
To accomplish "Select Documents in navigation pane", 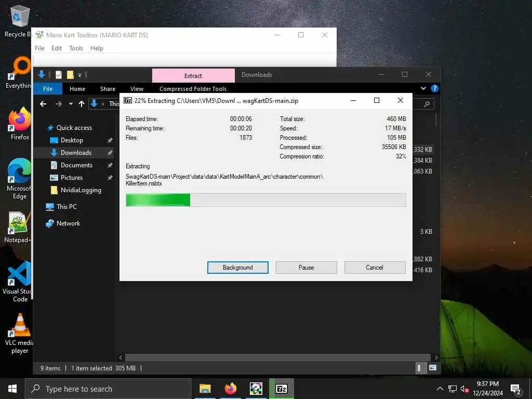I will (76, 165).
